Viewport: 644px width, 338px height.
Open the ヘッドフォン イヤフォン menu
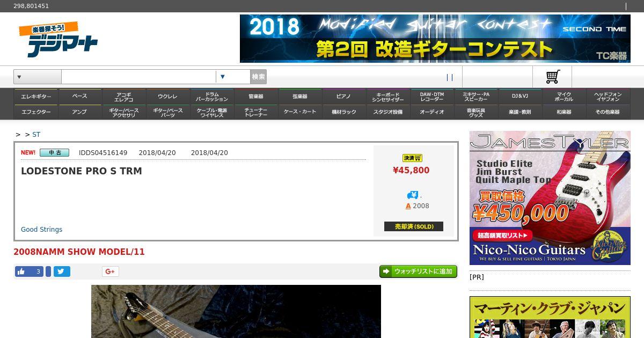click(608, 97)
